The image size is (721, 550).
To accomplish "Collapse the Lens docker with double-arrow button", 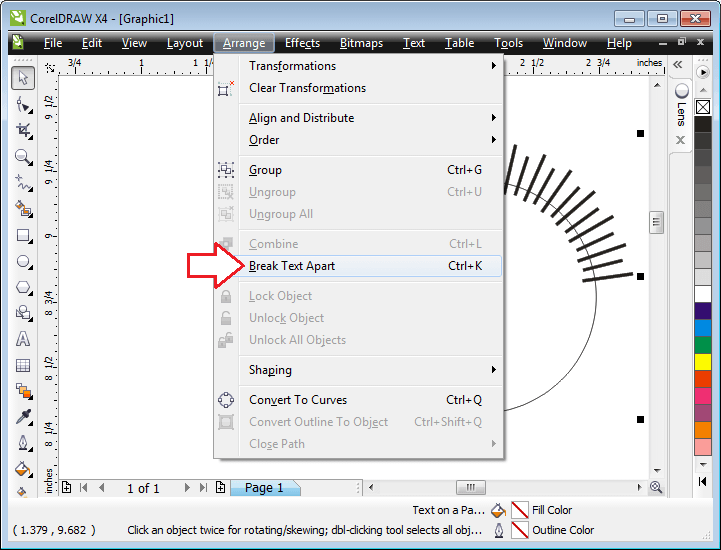I will click(678, 64).
